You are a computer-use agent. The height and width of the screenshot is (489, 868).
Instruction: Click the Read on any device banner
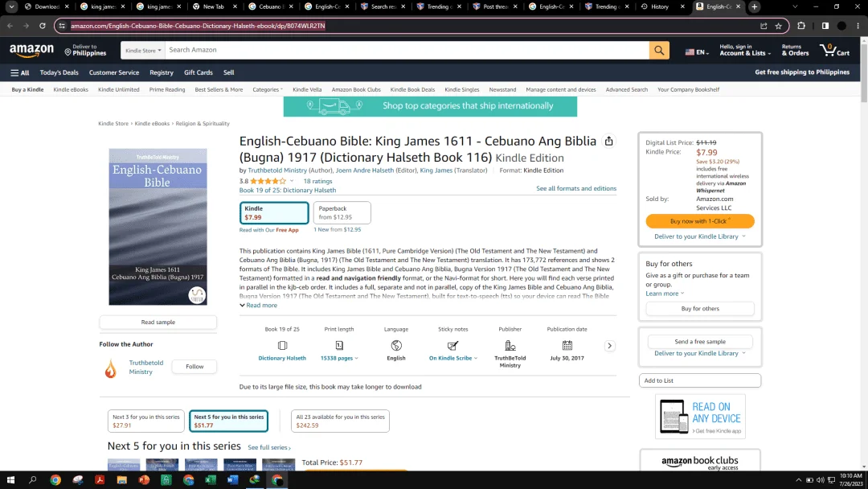700,417
